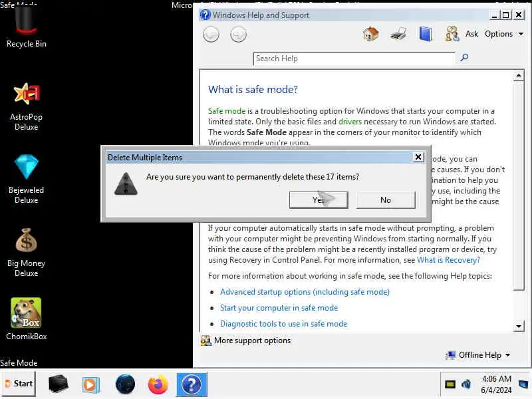Open Help and Support home page
The height and width of the screenshot is (399, 532).
(370, 34)
